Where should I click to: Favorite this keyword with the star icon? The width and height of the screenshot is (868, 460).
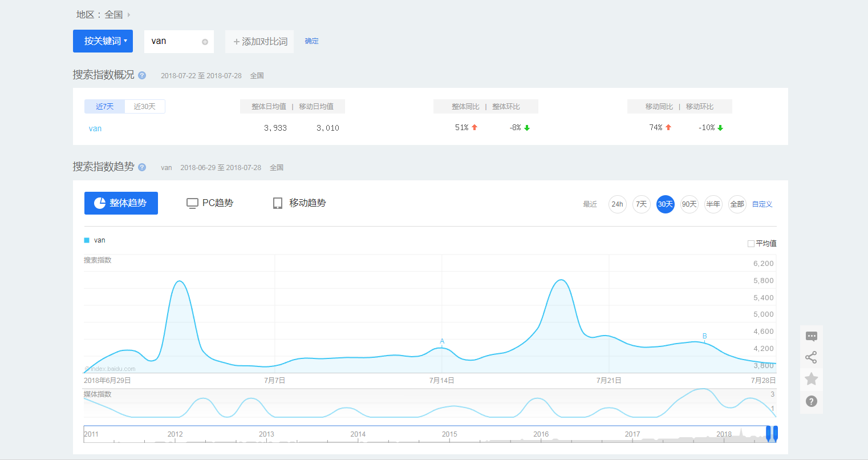(x=811, y=378)
